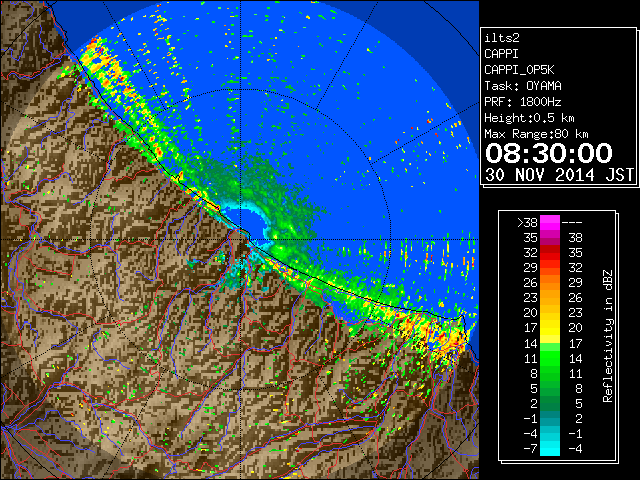The image size is (640, 480).
Task: Click the date text 30 NOV 2014 JST
Action: click(559, 175)
